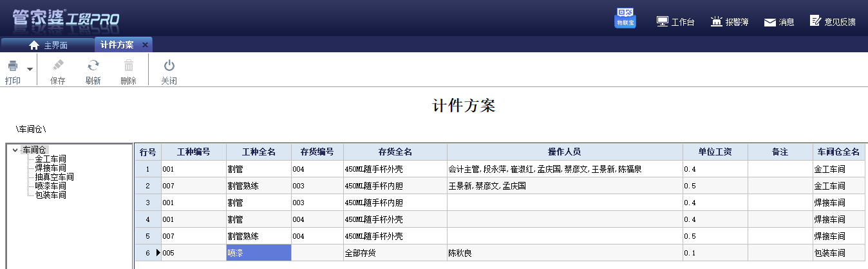Open the 工作台 workbench
Viewport: 868px width, 269px height.
pos(675,21)
